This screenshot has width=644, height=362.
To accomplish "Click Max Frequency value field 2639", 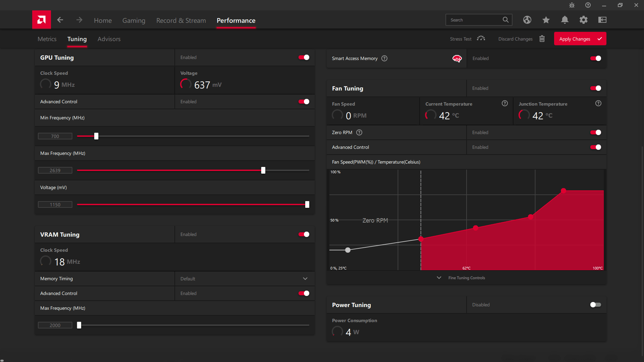I will [x=55, y=170].
